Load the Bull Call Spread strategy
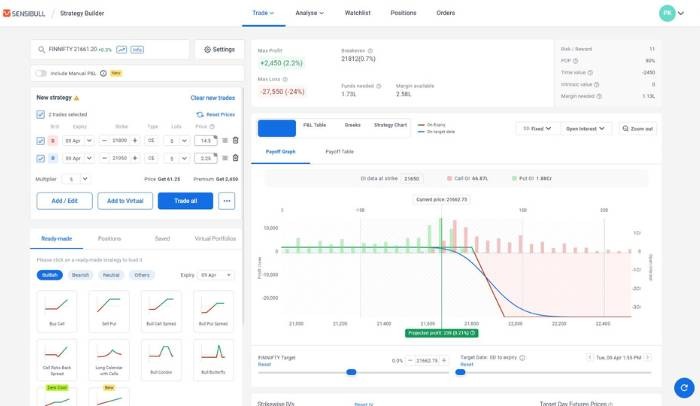The image size is (700, 406). 161,309
